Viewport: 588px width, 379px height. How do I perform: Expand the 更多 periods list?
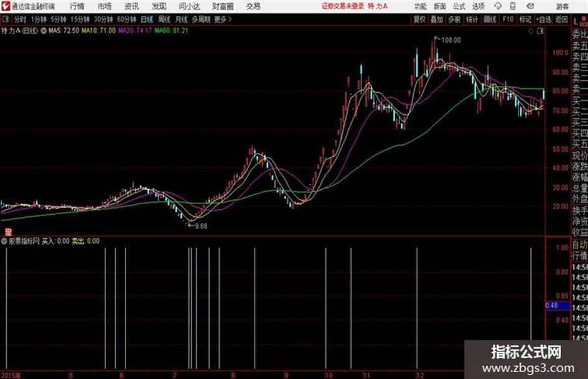223,19
